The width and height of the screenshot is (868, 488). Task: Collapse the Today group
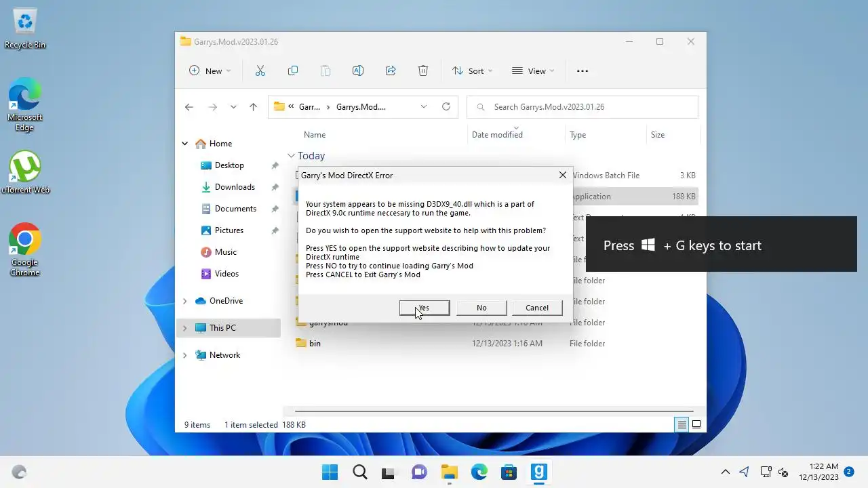pos(291,156)
